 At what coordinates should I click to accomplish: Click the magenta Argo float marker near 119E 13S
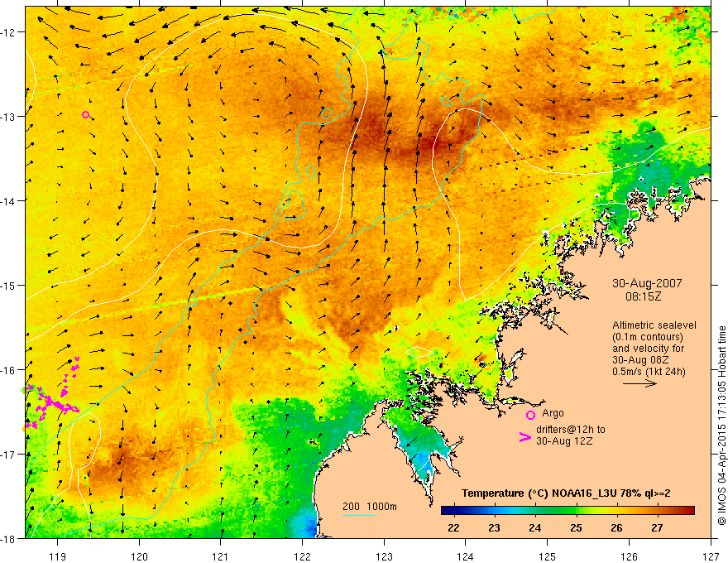click(85, 115)
